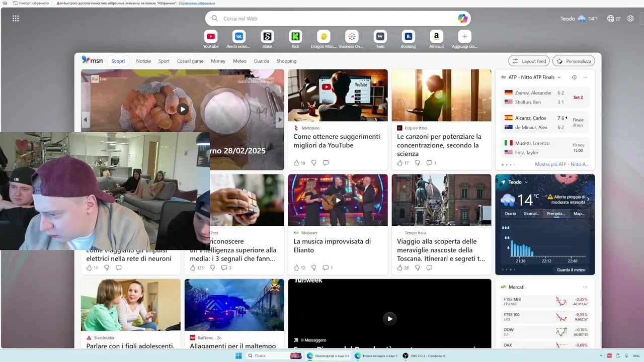Open the Dragon Money shortcut tile

coord(324,36)
